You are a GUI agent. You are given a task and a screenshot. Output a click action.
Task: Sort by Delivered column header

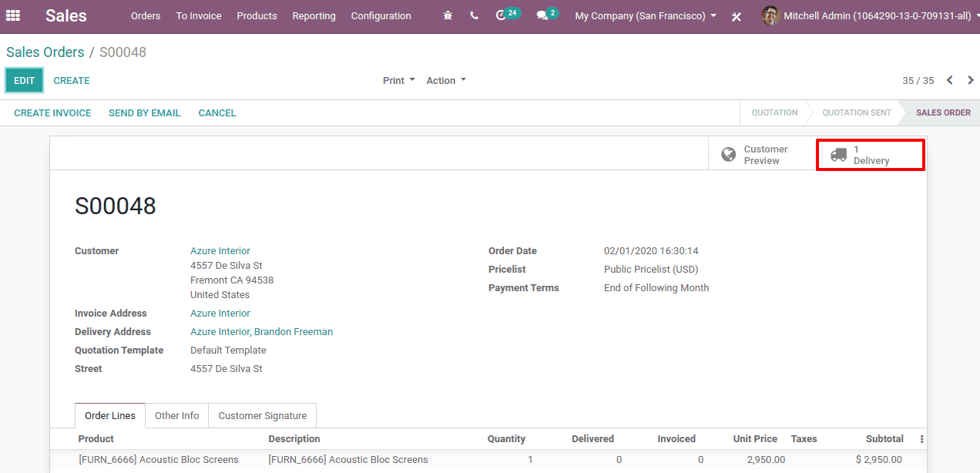tap(592, 439)
